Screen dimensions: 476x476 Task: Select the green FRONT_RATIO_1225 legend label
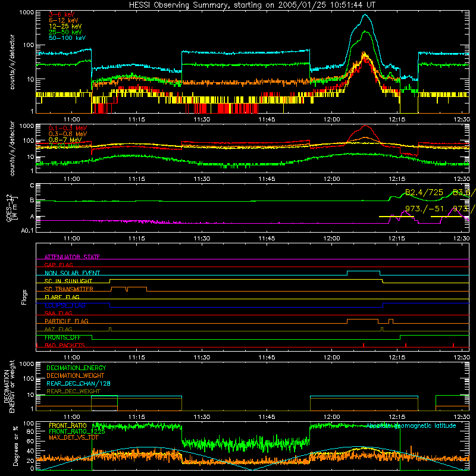click(x=77, y=431)
